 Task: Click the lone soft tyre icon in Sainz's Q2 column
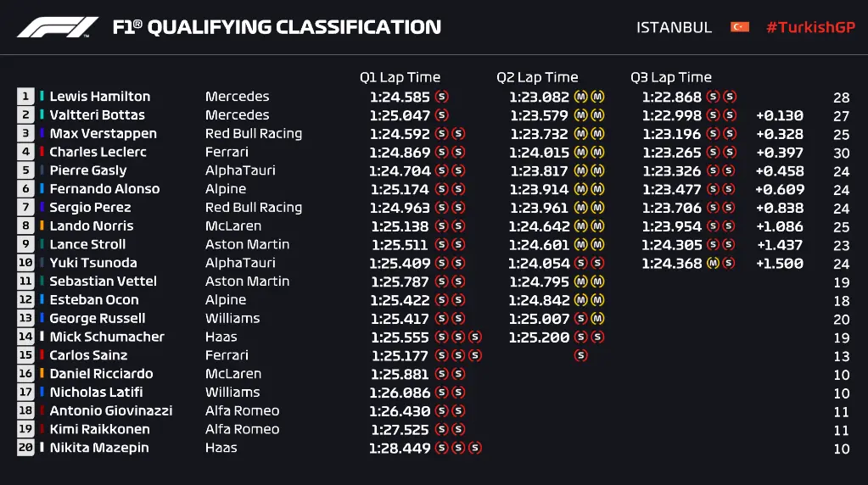tap(581, 355)
